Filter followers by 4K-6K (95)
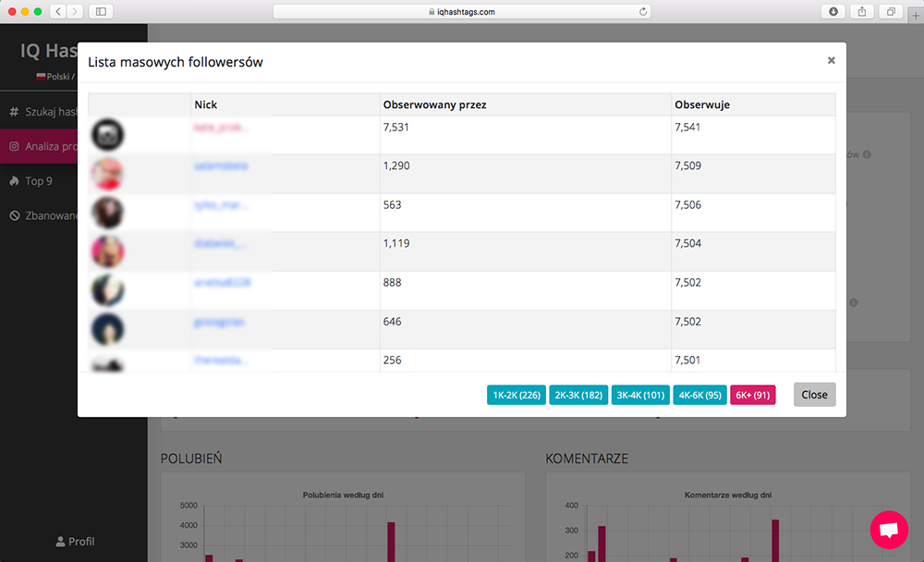Image resolution: width=924 pixels, height=562 pixels. [x=699, y=395]
